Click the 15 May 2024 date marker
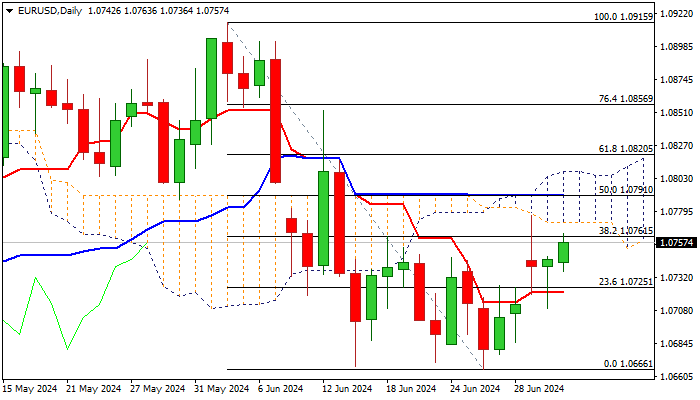The width and height of the screenshot is (700, 400). click(30, 389)
